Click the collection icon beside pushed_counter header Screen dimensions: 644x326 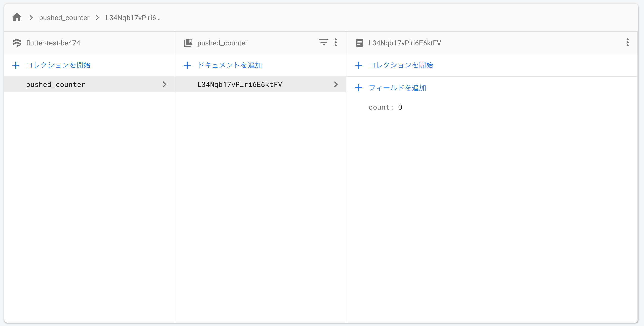(x=188, y=43)
